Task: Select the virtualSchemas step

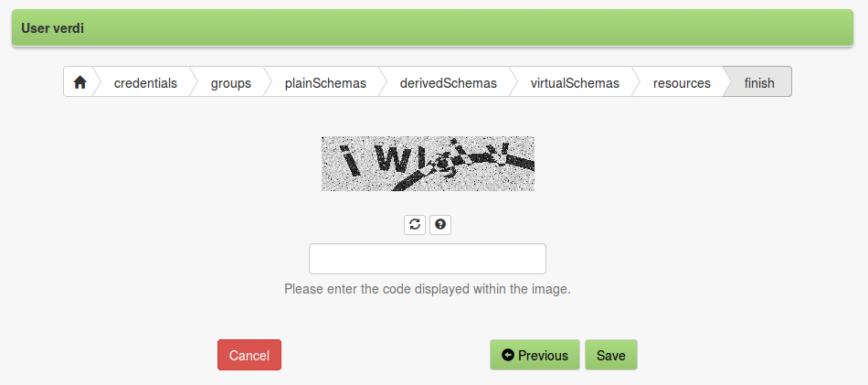Action: [575, 83]
